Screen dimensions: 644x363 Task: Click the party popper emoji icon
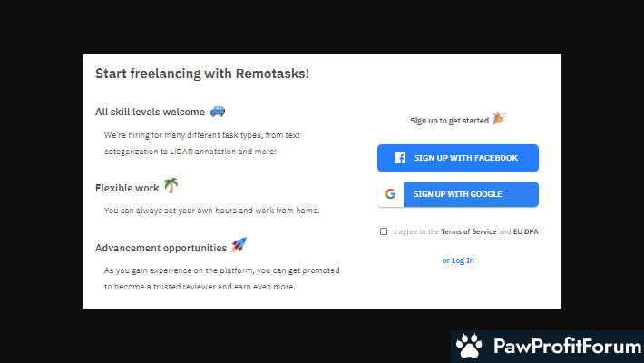(x=499, y=118)
